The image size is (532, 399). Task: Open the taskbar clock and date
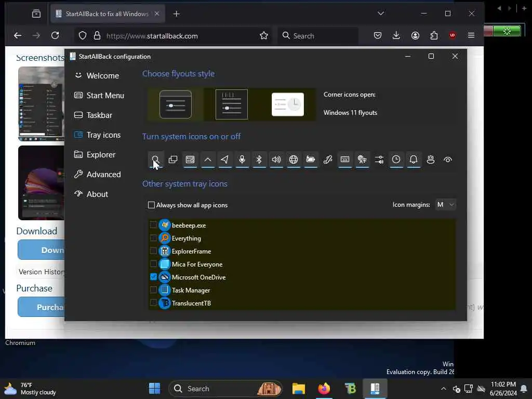(503, 389)
